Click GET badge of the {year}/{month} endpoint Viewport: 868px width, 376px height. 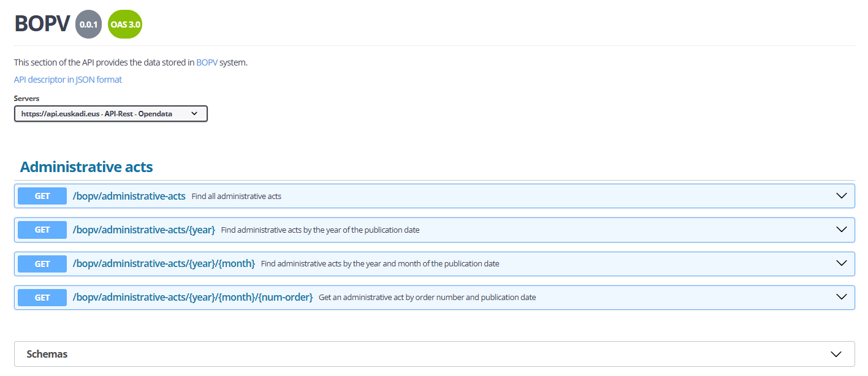pos(42,263)
